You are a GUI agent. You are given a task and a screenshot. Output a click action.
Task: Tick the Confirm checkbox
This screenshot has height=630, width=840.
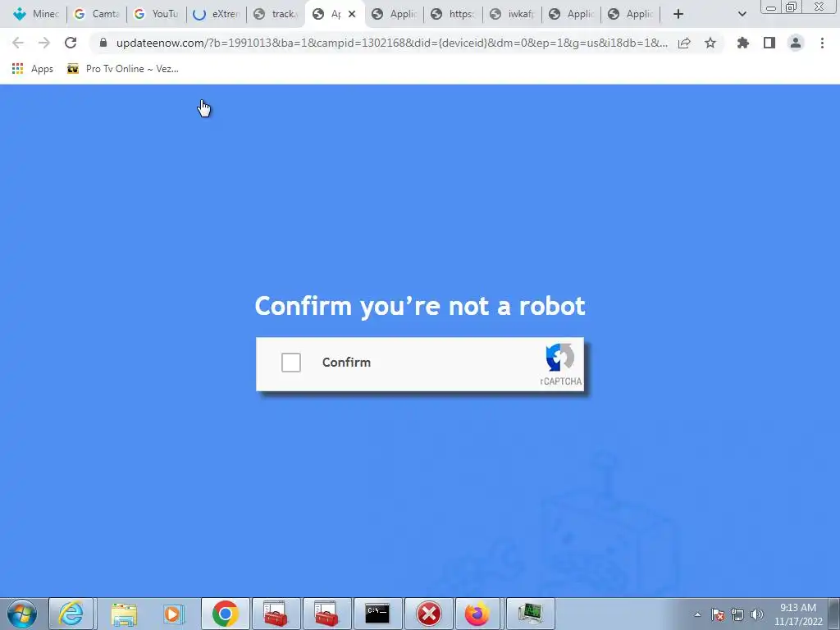pos(291,363)
